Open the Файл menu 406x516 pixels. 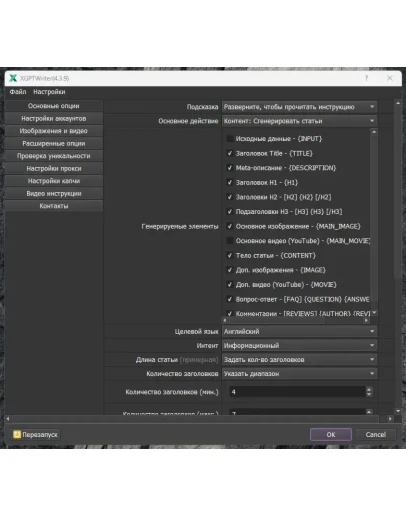pyautogui.click(x=18, y=92)
